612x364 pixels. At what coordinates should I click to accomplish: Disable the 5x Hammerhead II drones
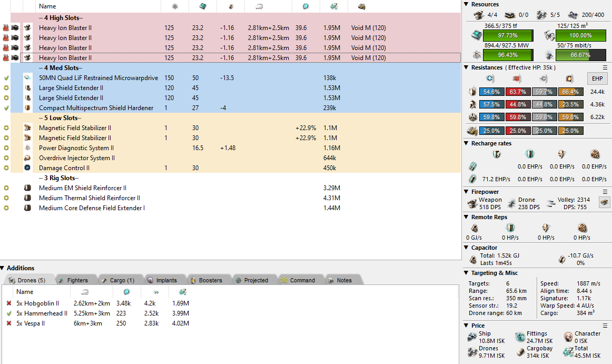(x=8, y=313)
